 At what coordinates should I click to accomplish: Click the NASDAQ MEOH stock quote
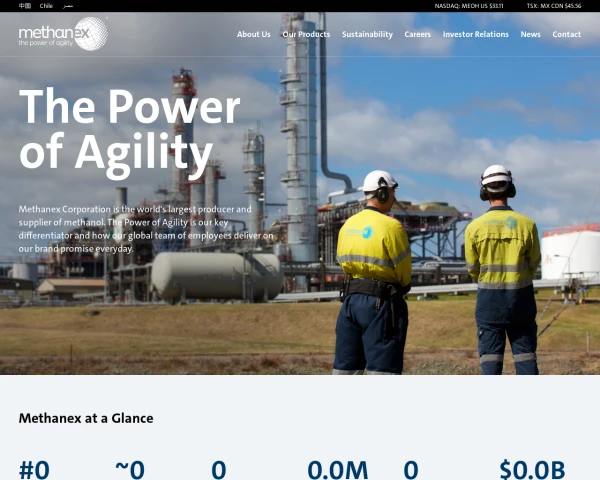pyautogui.click(x=469, y=6)
